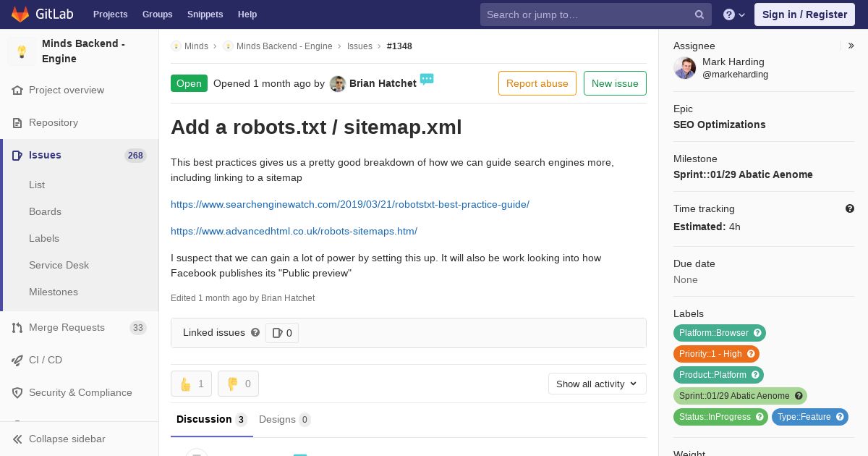Open the Help question-mark menu

[734, 14]
